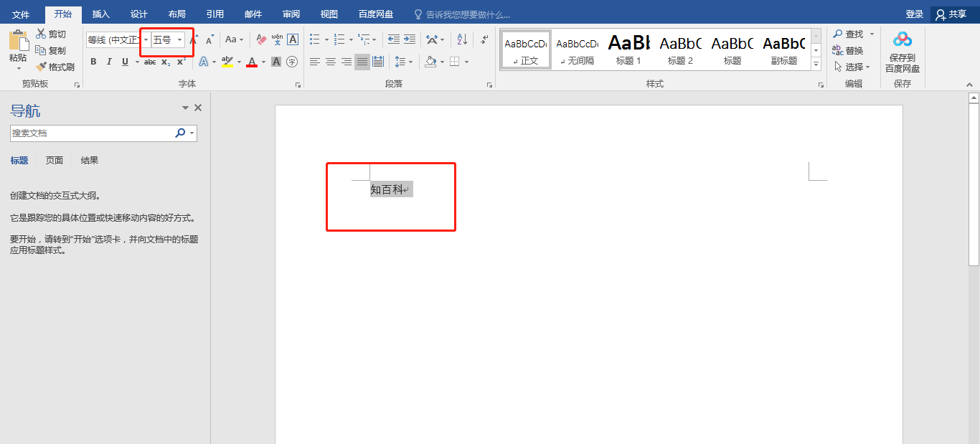Click the clear formatting eraser icon

tap(261, 39)
